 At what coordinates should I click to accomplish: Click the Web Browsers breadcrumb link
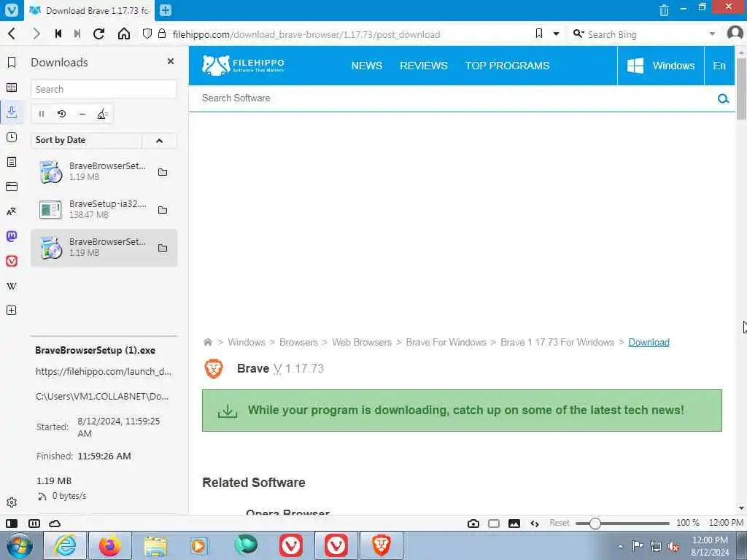click(362, 343)
